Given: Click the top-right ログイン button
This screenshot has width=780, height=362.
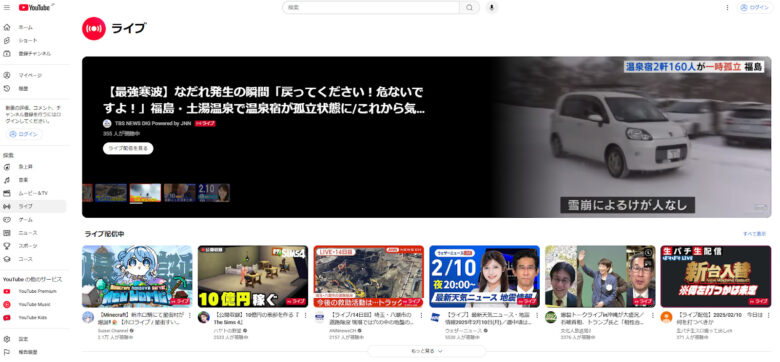Looking at the screenshot, I should tap(755, 7).
